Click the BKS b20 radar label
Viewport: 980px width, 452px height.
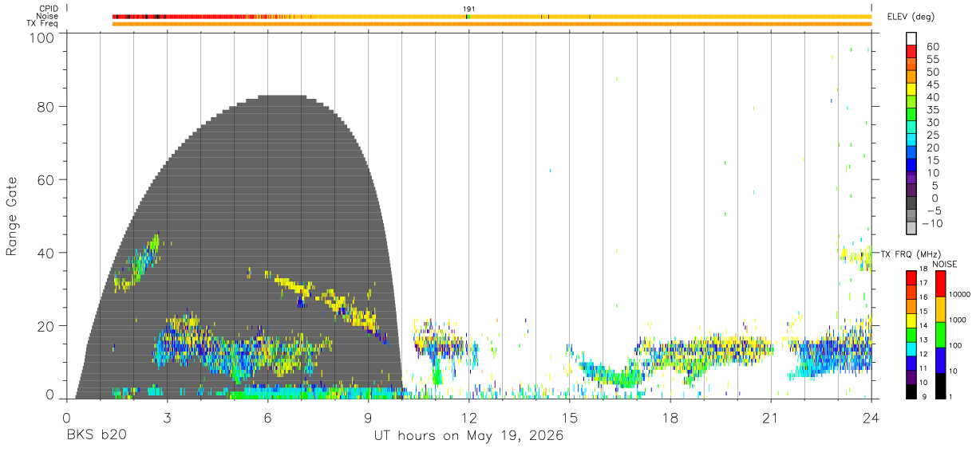(95, 436)
